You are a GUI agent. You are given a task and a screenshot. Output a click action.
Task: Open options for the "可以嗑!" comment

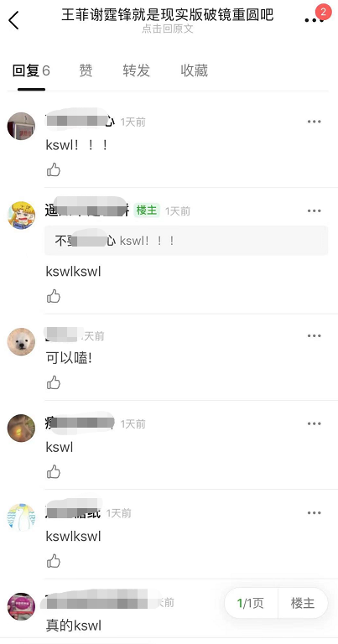point(315,336)
